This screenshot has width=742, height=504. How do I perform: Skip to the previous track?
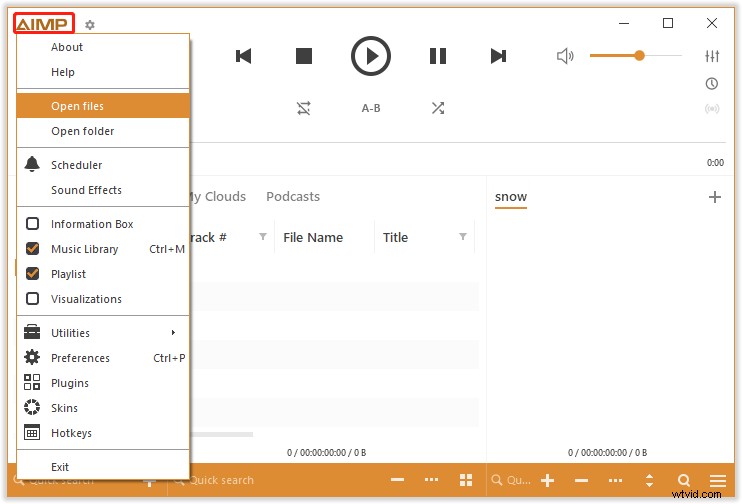[x=243, y=56]
